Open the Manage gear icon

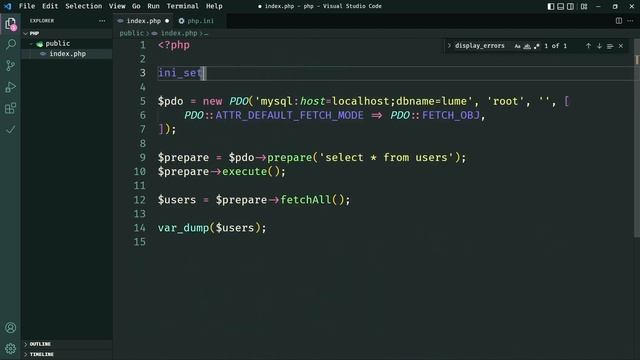coord(11,349)
